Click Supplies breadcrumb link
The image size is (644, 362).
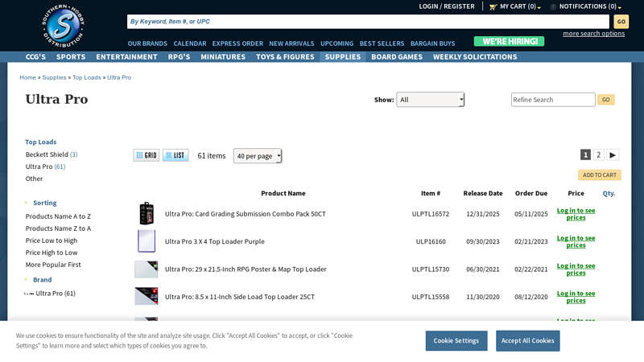point(54,77)
